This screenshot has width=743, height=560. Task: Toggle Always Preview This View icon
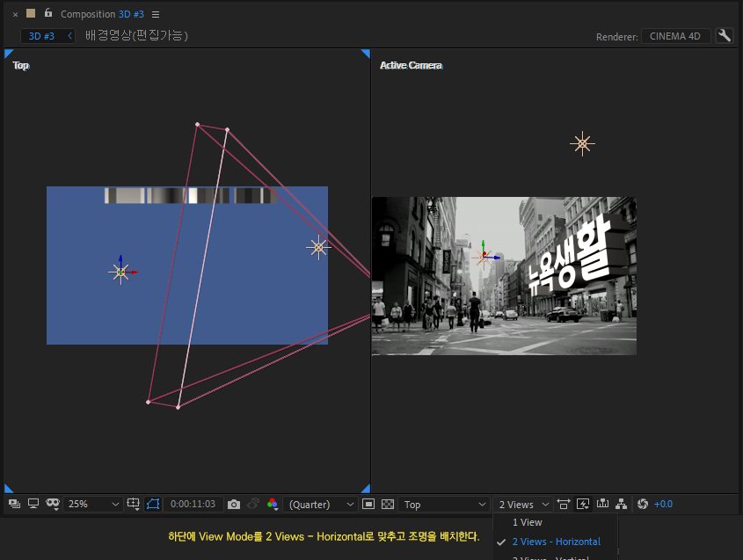(x=14, y=504)
